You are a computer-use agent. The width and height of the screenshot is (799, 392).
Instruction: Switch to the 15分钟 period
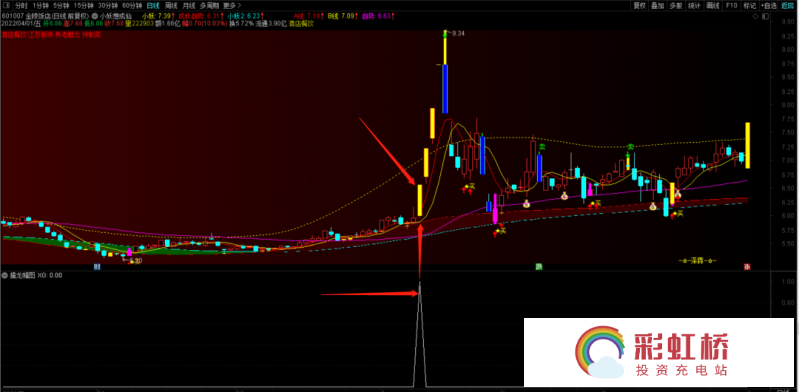click(83, 5)
